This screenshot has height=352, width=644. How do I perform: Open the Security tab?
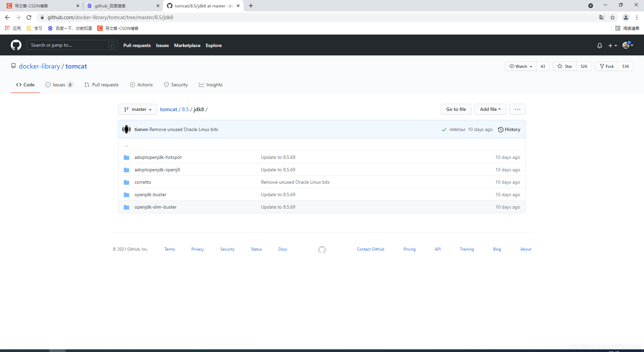coord(176,85)
